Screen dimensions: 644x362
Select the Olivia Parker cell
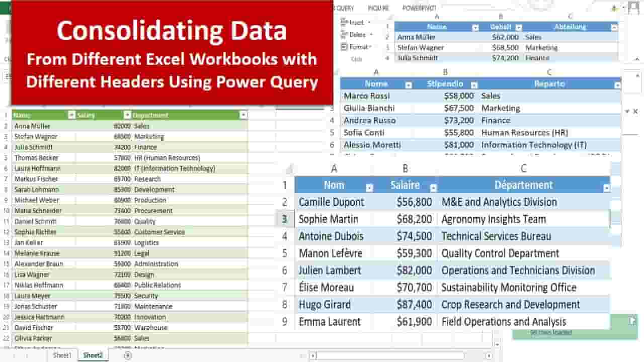tap(44, 338)
